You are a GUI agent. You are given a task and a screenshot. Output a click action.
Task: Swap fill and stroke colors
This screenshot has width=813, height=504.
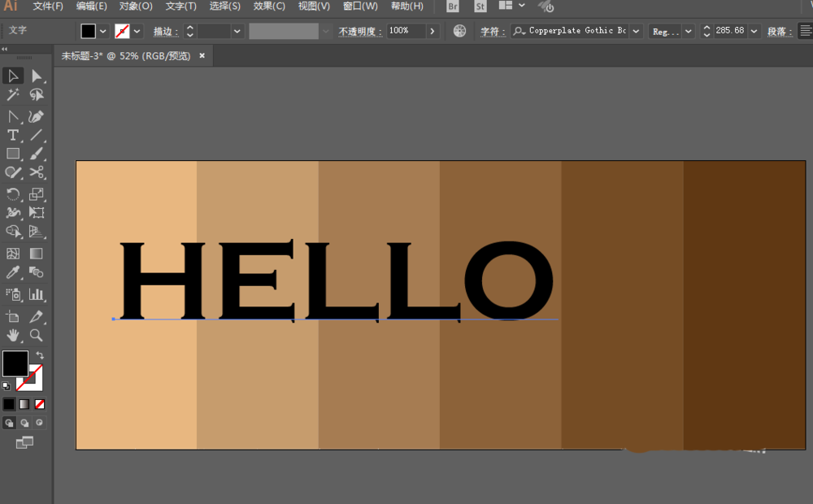[40, 355]
